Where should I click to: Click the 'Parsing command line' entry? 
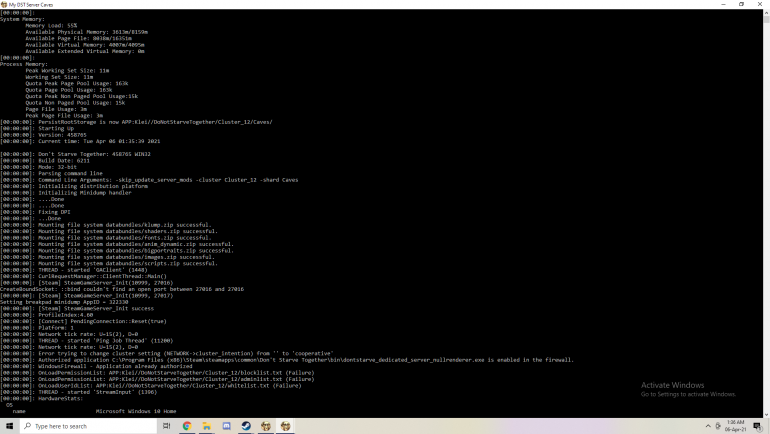(x=51, y=173)
